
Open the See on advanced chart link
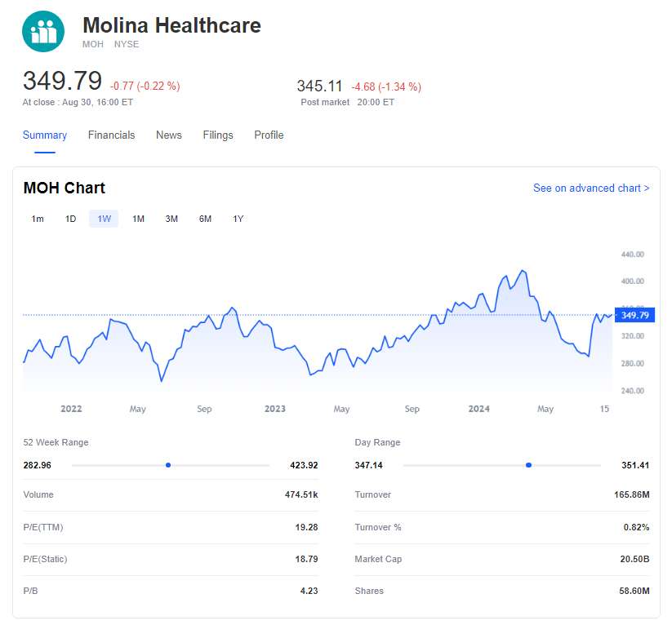click(591, 188)
